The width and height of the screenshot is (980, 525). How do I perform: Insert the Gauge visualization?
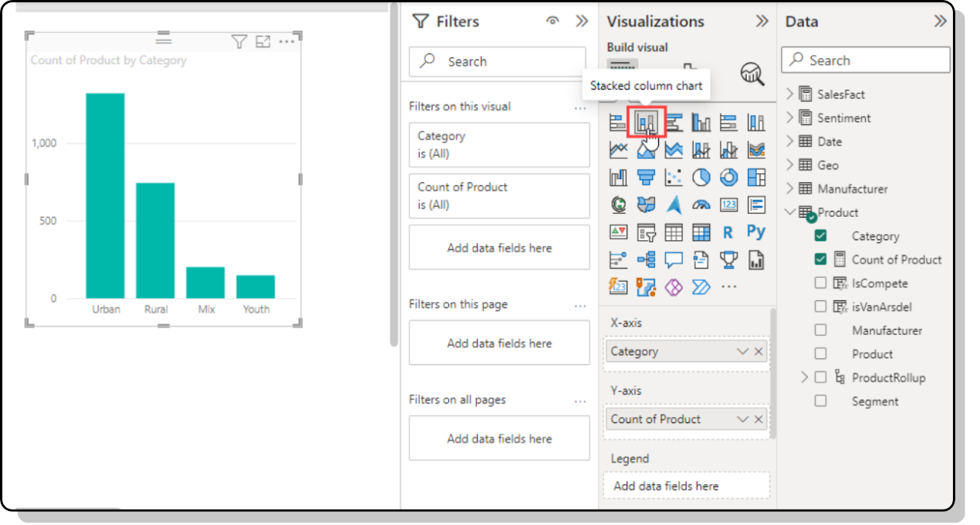pyautogui.click(x=701, y=205)
